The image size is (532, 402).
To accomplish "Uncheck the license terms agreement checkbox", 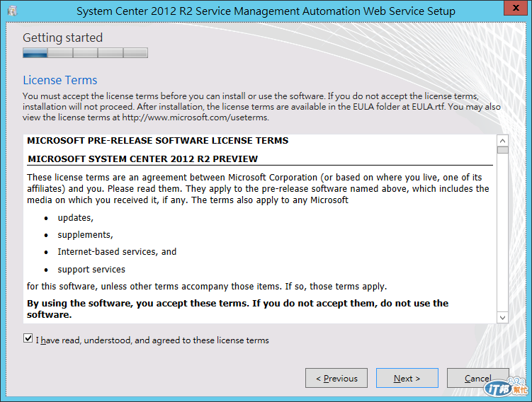I will (28, 338).
